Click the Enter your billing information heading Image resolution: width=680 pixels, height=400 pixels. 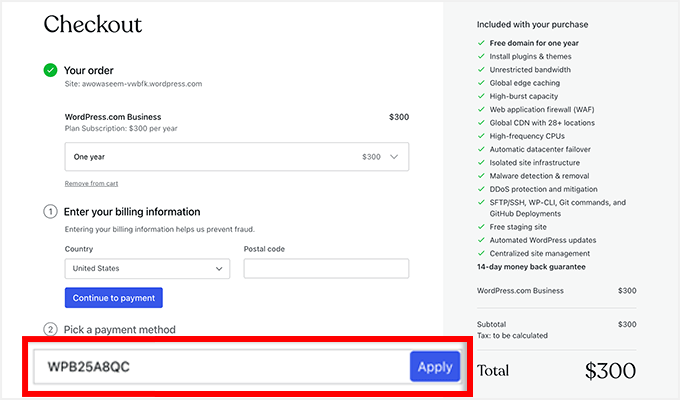click(132, 212)
